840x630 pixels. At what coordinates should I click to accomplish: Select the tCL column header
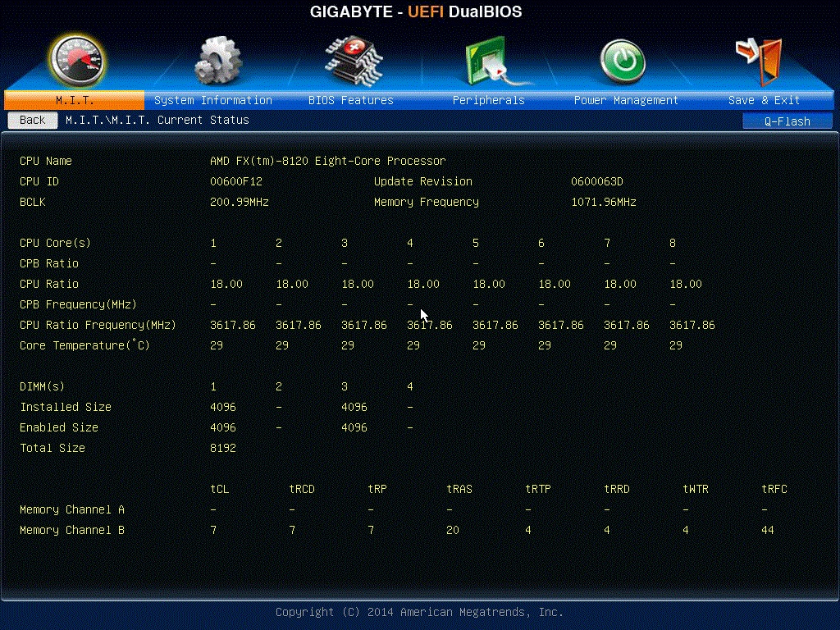point(220,489)
